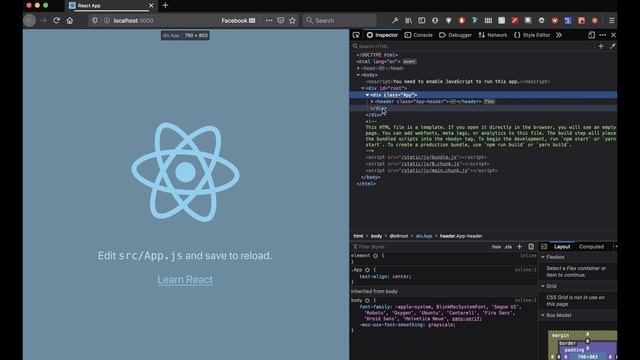Toggle the .cls class panel
Viewport: 640px width, 360px height.
[508, 247]
